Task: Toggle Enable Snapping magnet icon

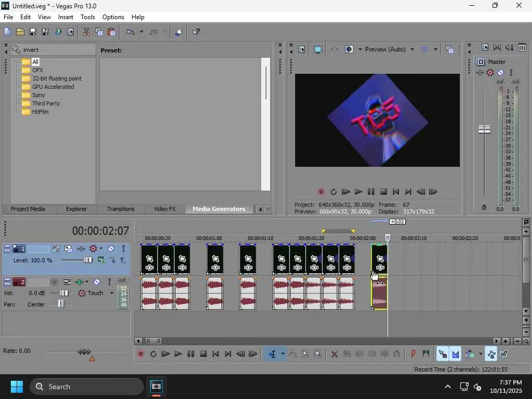Action: [443, 354]
